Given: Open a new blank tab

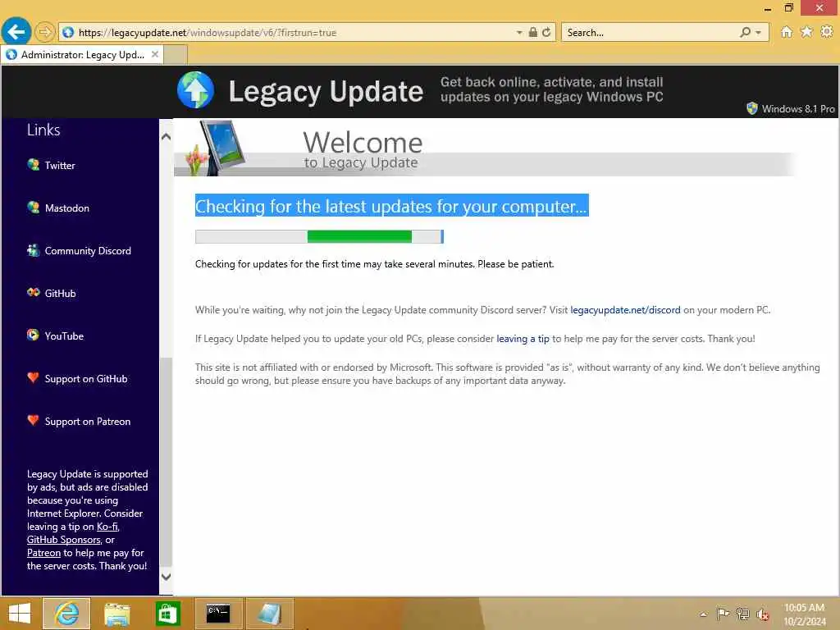Looking at the screenshot, I should coord(176,55).
